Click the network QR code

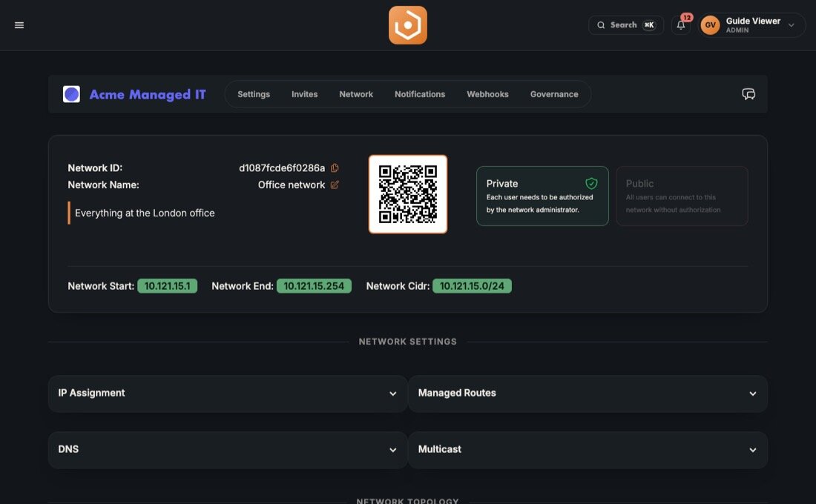tap(407, 194)
